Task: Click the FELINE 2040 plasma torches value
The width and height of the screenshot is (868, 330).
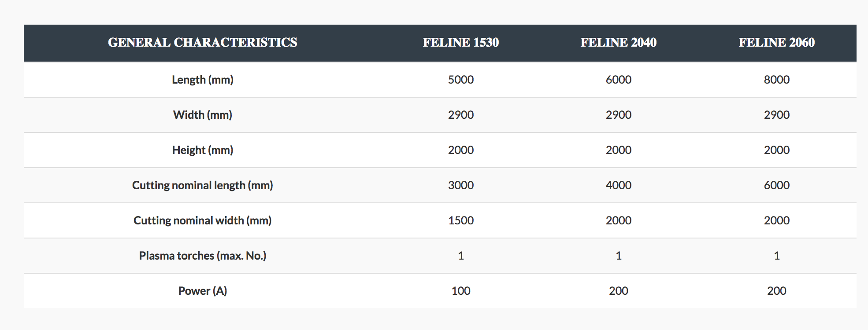Action: [618, 256]
